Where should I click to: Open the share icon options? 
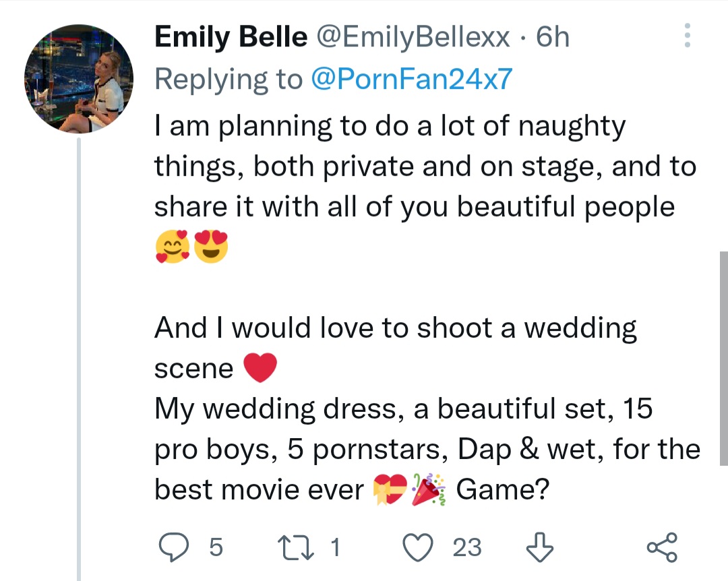tap(661, 547)
